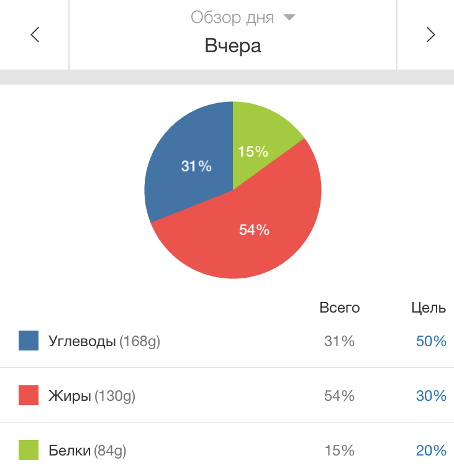
Task: Click the red Жиры color swatch
Action: 29,395
